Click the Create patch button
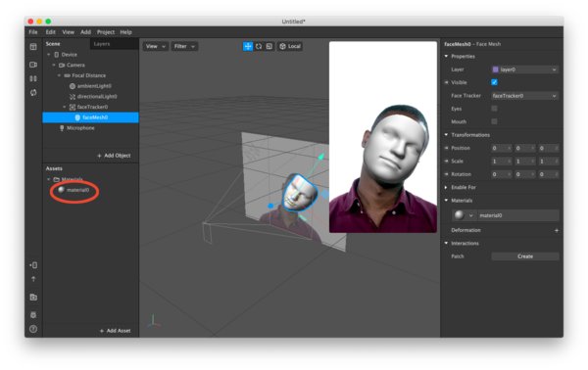This screenshot has width=588, height=370. 525,256
